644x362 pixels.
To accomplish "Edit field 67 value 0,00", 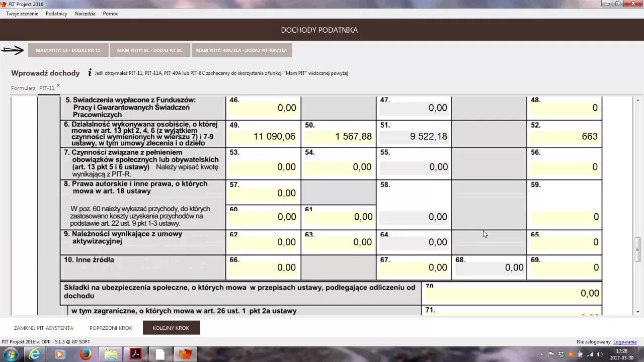I will pos(414,267).
